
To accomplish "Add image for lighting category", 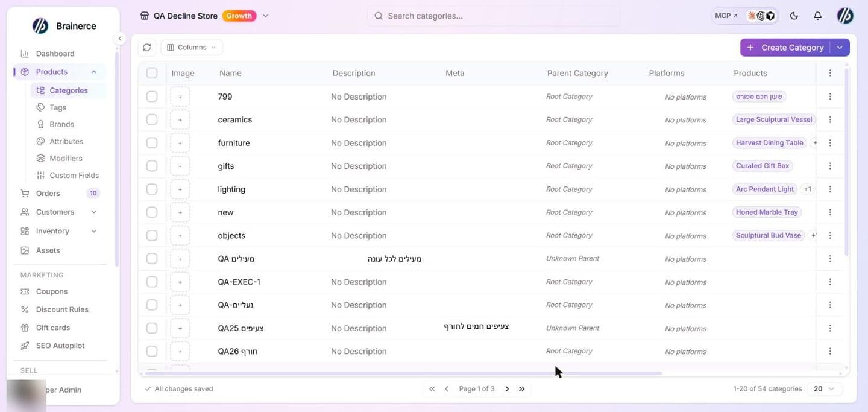I will point(180,189).
